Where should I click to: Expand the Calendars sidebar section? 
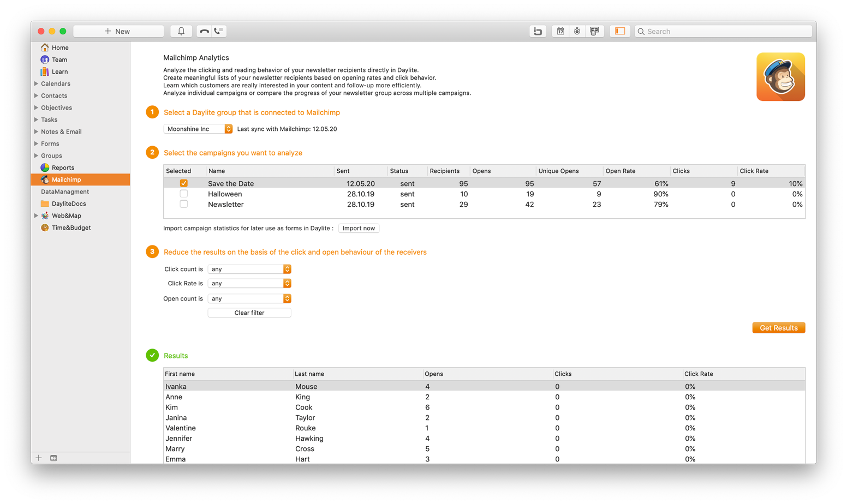click(36, 83)
